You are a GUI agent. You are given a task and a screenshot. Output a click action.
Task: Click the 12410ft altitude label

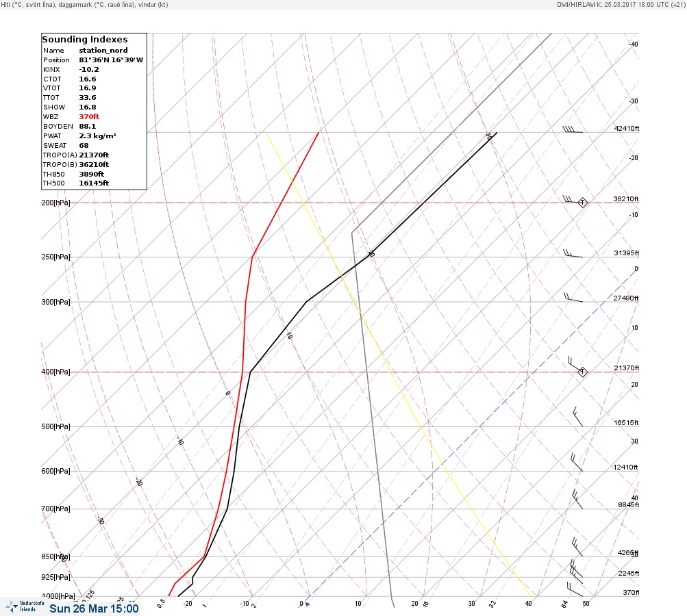point(625,467)
